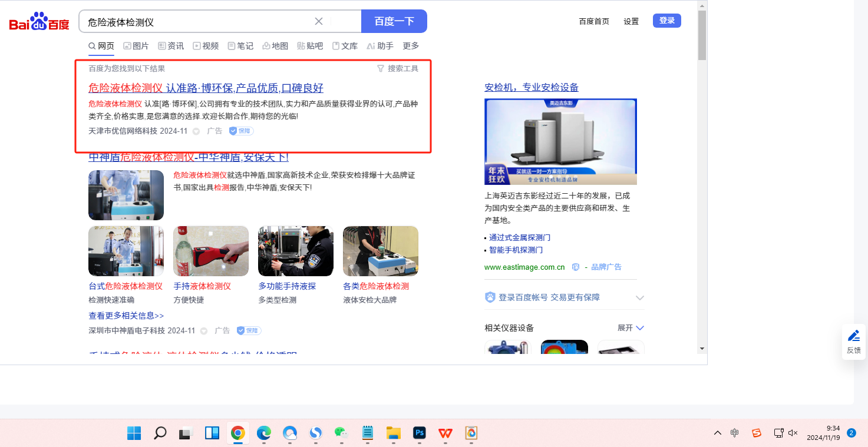
Task: Open File Explorer from the taskbar
Action: [x=394, y=433]
